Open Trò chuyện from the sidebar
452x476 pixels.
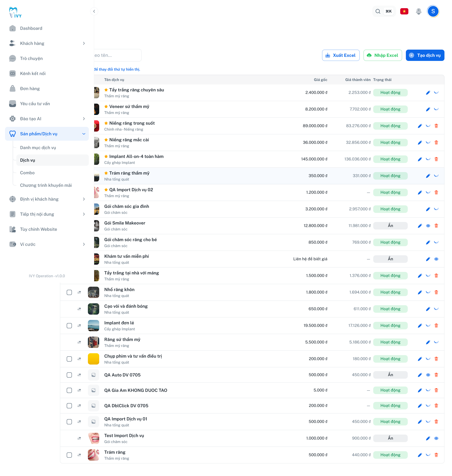(47, 58)
